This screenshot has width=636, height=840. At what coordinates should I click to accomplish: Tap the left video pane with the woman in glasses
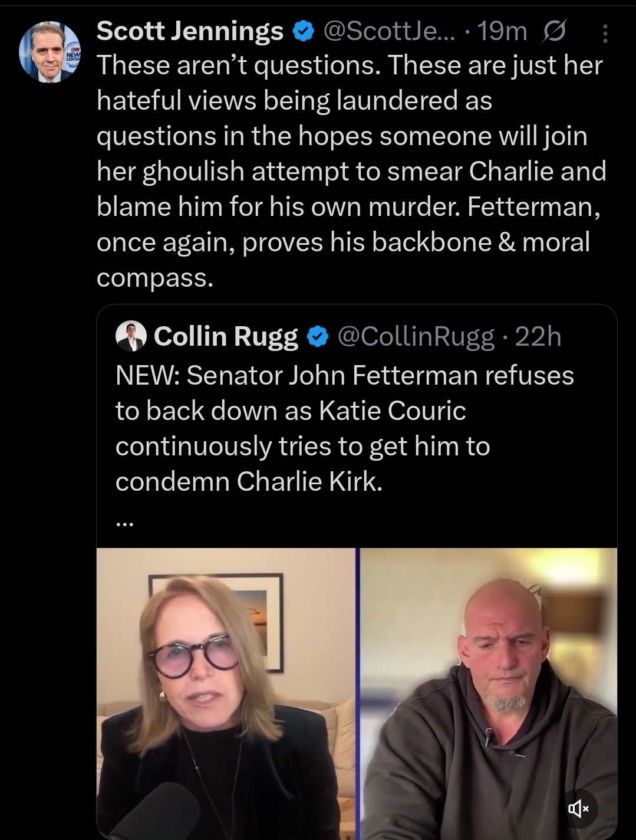226,693
